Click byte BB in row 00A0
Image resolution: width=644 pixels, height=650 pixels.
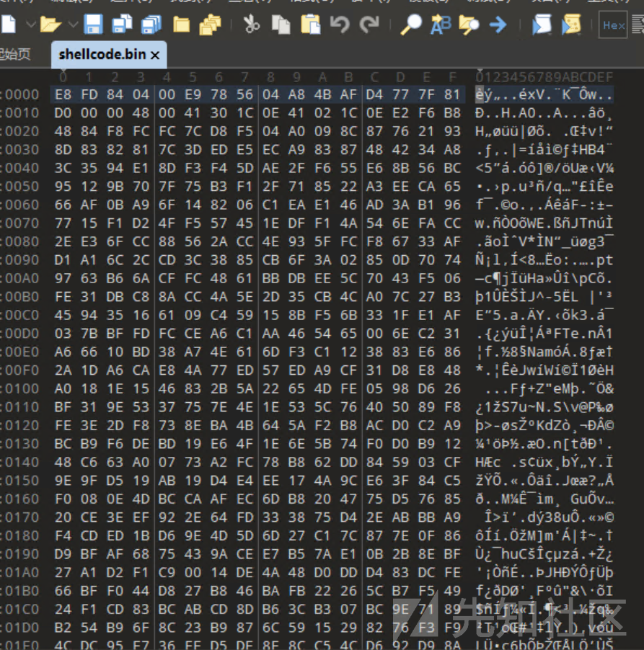click(x=270, y=278)
